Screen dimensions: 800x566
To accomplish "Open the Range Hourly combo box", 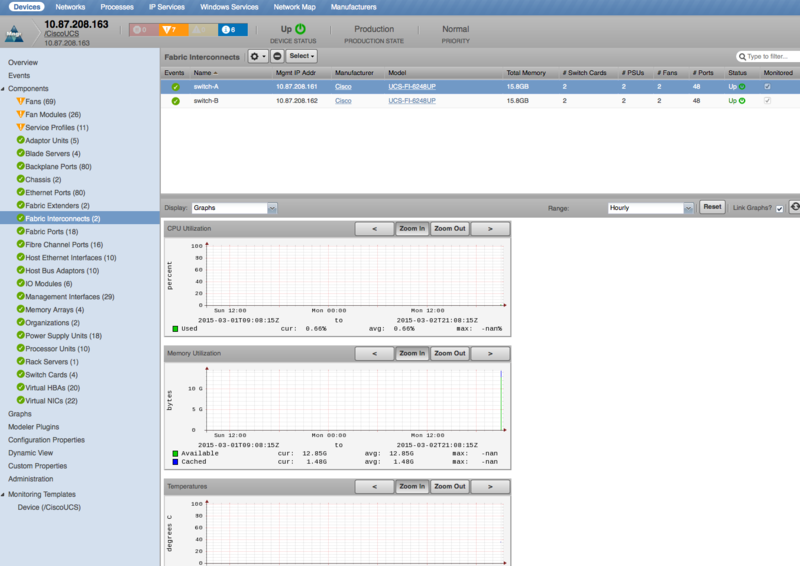I will pos(651,208).
